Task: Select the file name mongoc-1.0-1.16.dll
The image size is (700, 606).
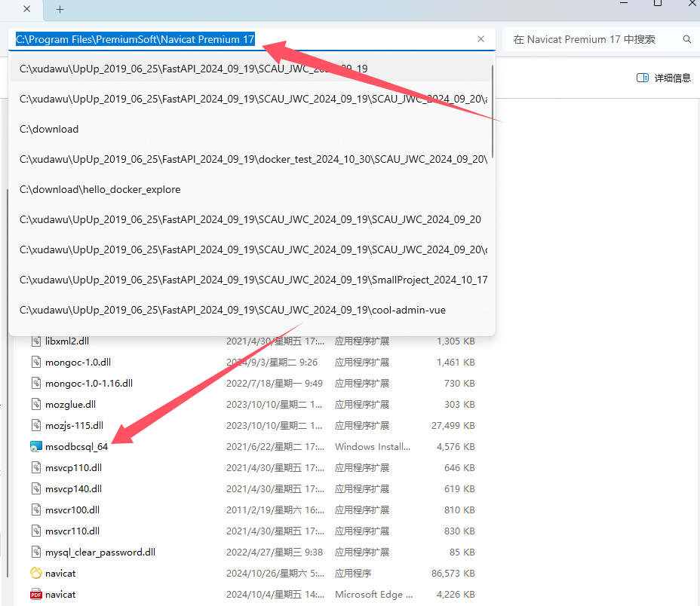Action: tap(89, 384)
